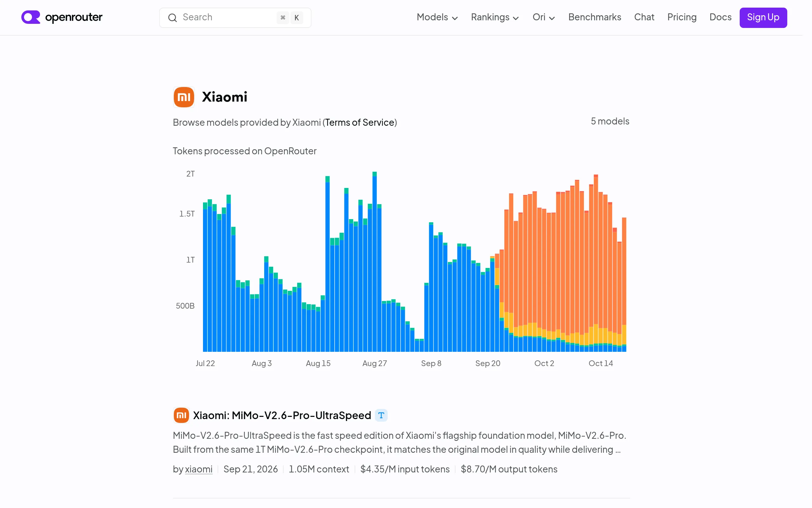812x508 pixels.
Task: Click the 'Sep 8' axis label
Action: pos(431,363)
